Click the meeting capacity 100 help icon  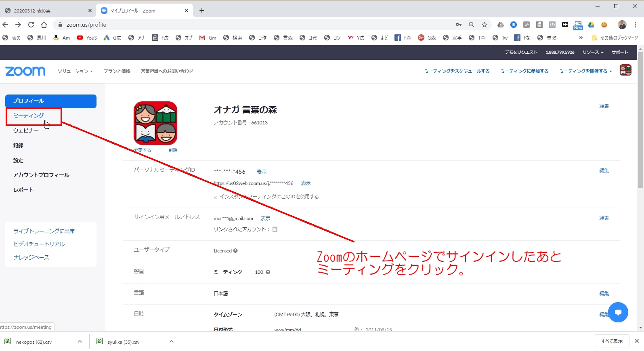(268, 272)
